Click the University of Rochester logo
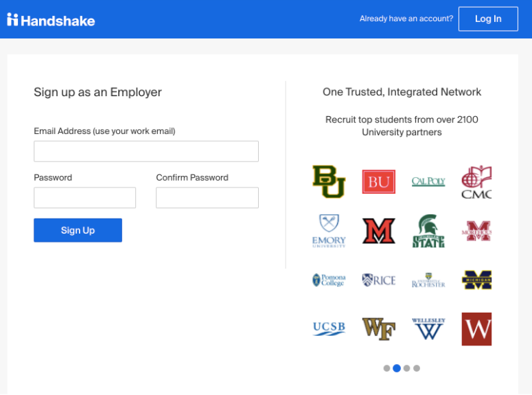 428,280
